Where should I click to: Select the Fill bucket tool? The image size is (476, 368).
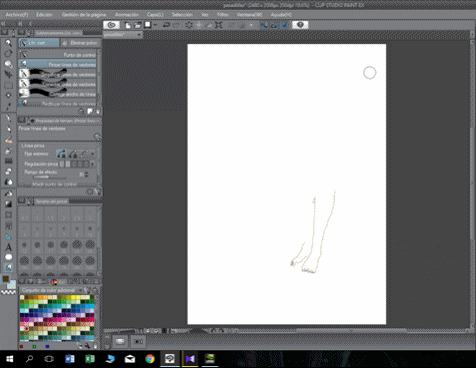8,193
